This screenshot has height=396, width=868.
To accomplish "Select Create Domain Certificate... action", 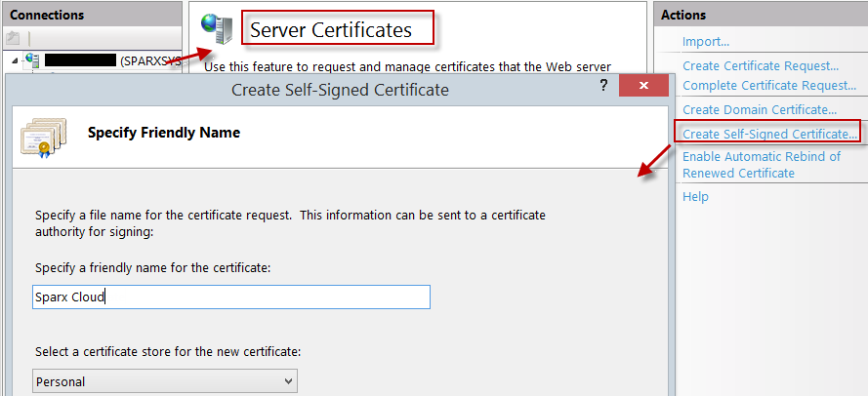I will pyautogui.click(x=759, y=109).
